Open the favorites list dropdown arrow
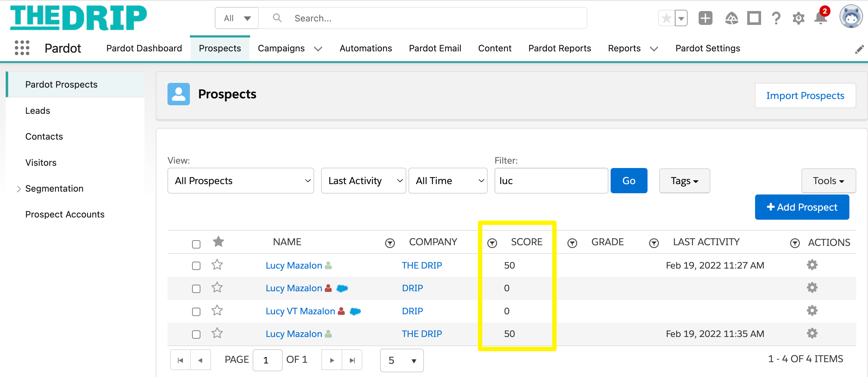Viewport: 868px width, 377px height. point(681,18)
